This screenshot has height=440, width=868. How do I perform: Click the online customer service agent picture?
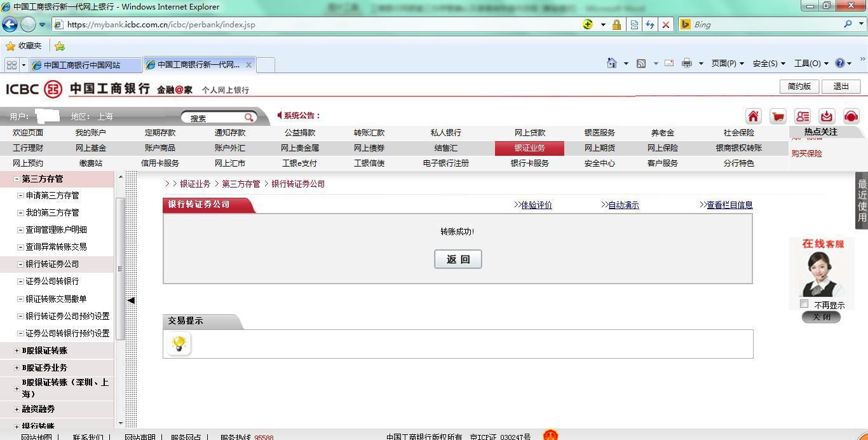point(820,274)
